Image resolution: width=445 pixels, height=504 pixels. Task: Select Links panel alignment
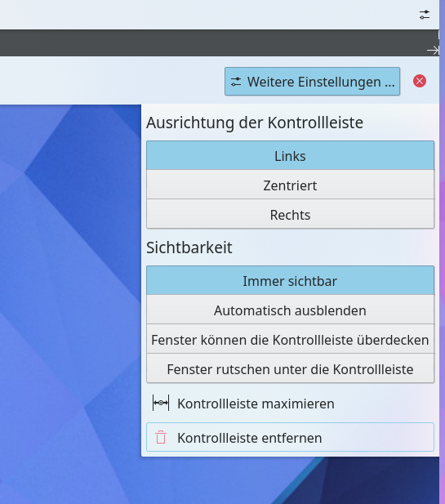[290, 155]
